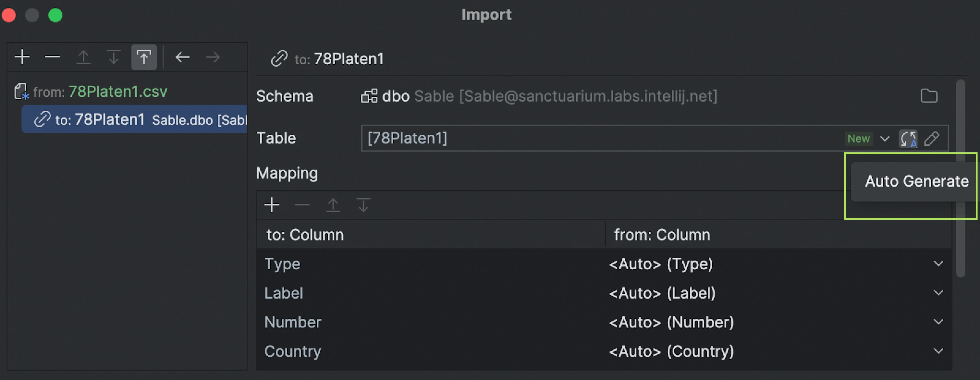This screenshot has height=380, width=980.
Task: Click the [78Platen1] table name input field
Action: 571,138
